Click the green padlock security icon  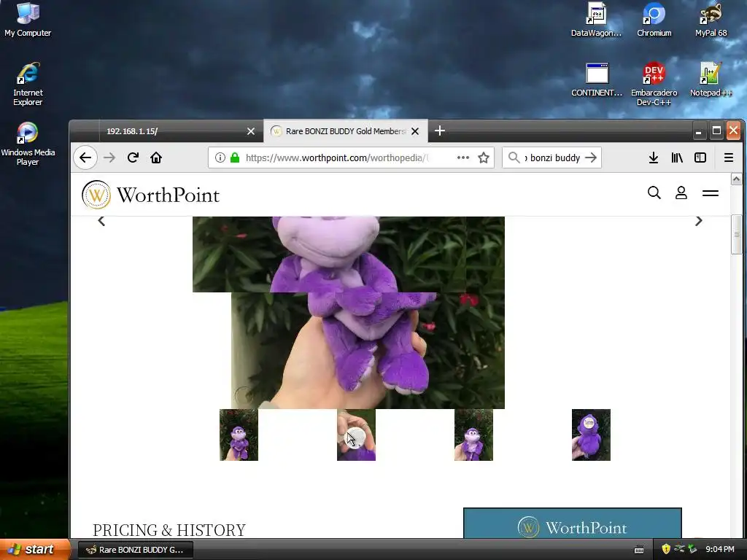234,157
